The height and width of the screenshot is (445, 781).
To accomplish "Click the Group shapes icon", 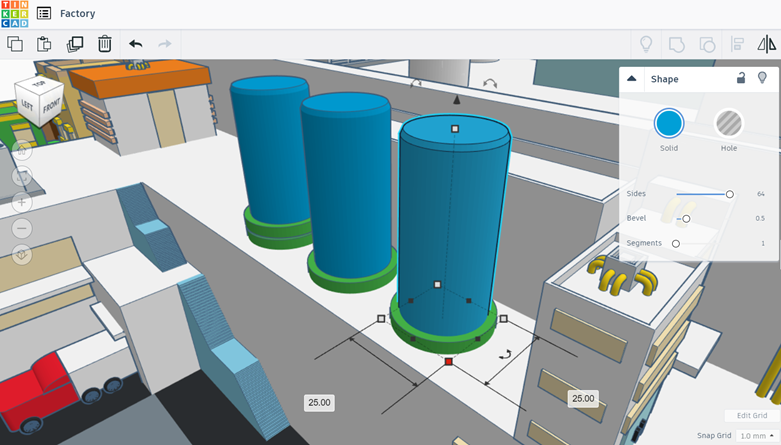I will pos(676,44).
